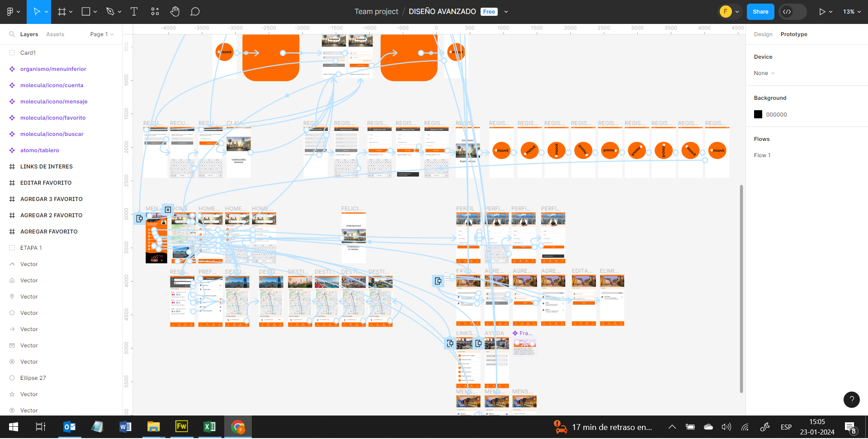868x439 pixels.
Task: Activate the Hand tool
Action: pos(175,12)
